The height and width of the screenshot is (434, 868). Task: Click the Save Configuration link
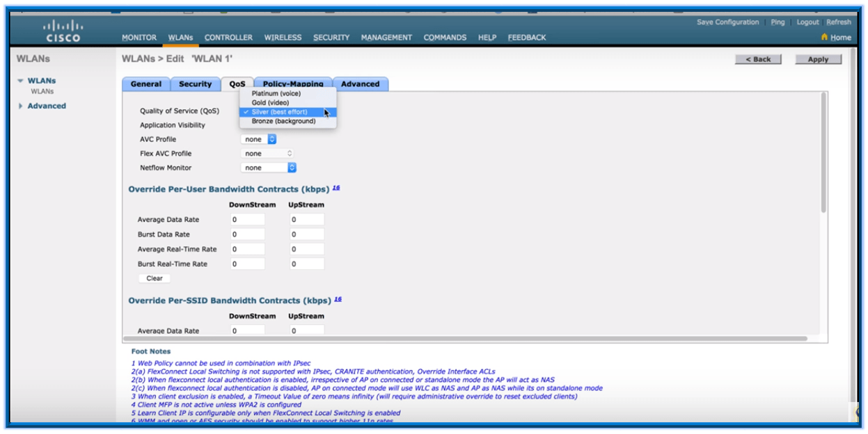click(x=729, y=22)
